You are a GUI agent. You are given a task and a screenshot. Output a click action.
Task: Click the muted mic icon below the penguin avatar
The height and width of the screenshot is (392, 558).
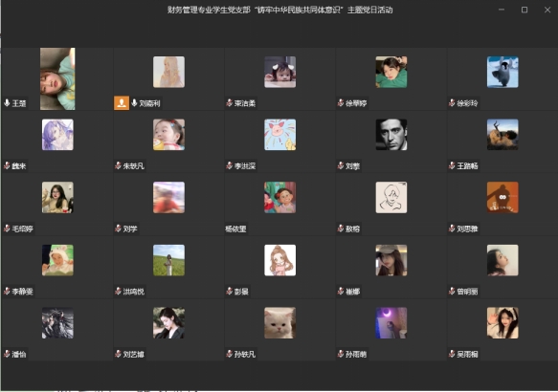click(x=452, y=103)
